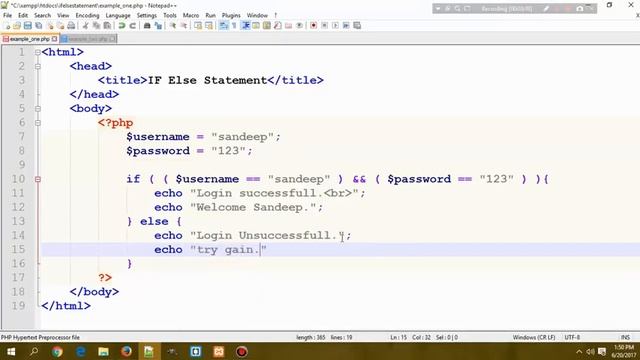Click the Folder as Workspace icon
Image resolution: width=640 pixels, height=360 pixels.
(x=289, y=26)
